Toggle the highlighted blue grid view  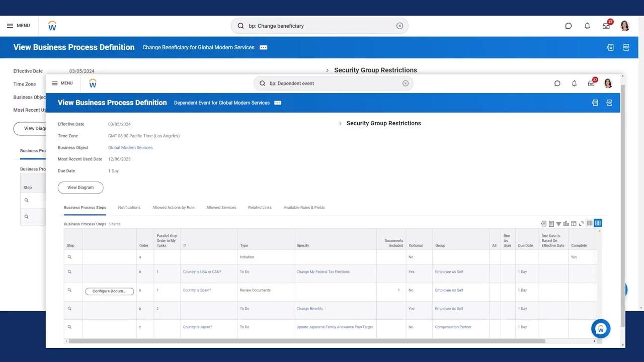pos(598,223)
